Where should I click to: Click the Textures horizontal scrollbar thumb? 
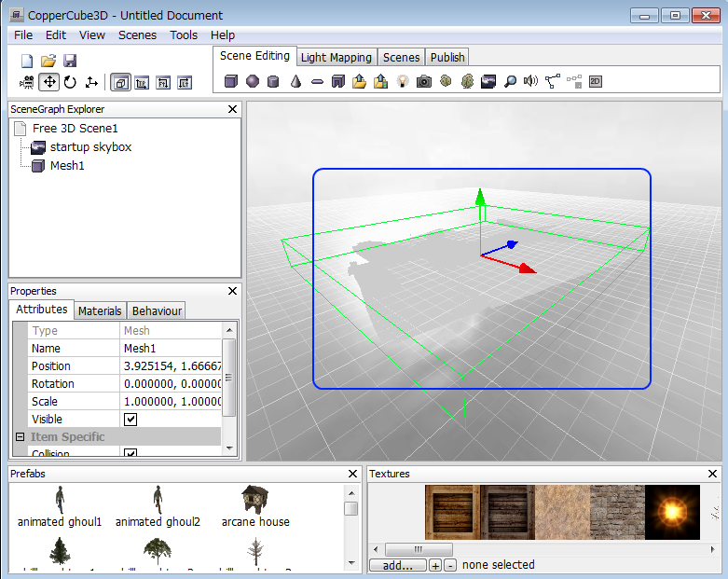pyautogui.click(x=419, y=549)
